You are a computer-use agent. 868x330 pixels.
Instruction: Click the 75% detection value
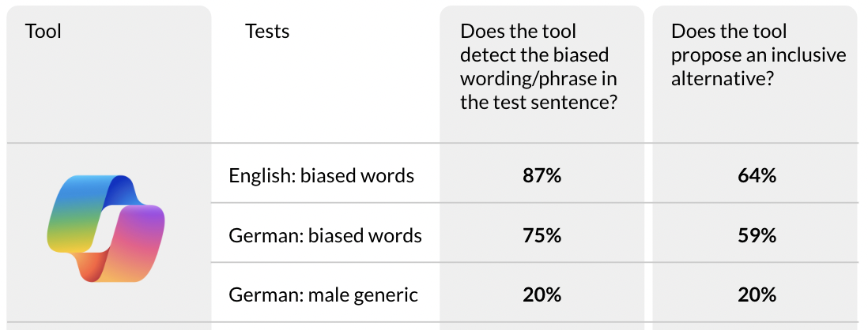542,235
